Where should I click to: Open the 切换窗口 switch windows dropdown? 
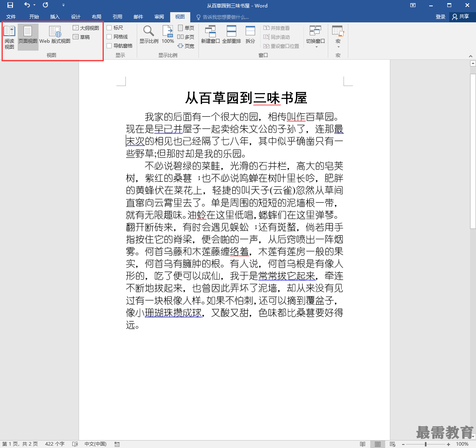315,37
